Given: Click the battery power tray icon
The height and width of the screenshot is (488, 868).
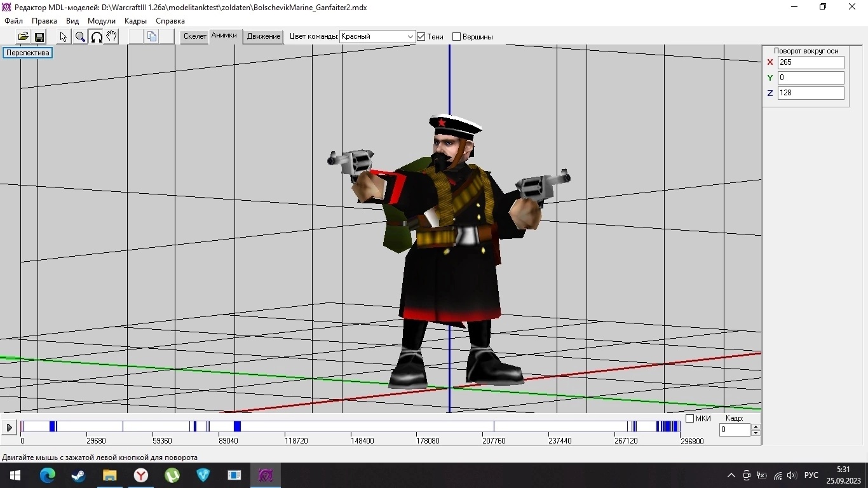Looking at the screenshot, I should coord(761,475).
